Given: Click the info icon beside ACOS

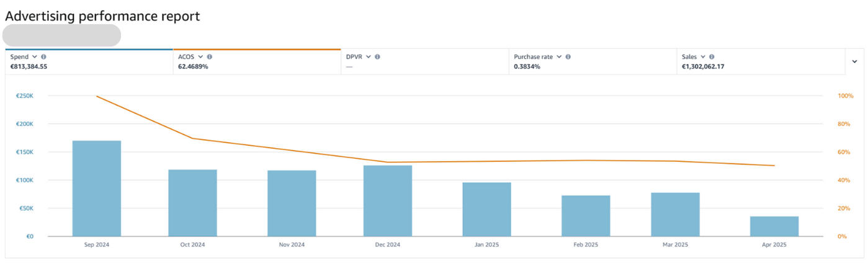Looking at the screenshot, I should point(210,56).
